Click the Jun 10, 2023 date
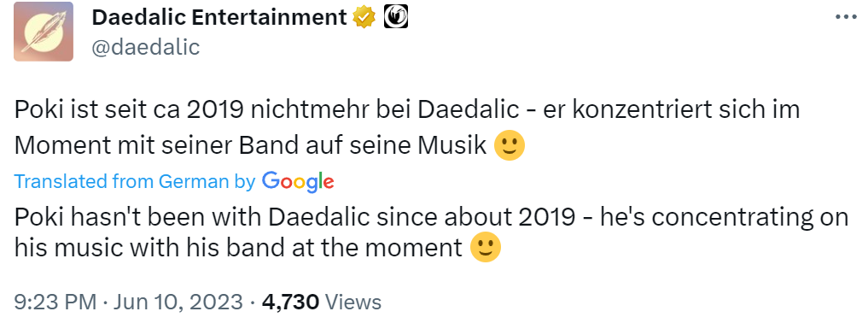 click(x=178, y=302)
